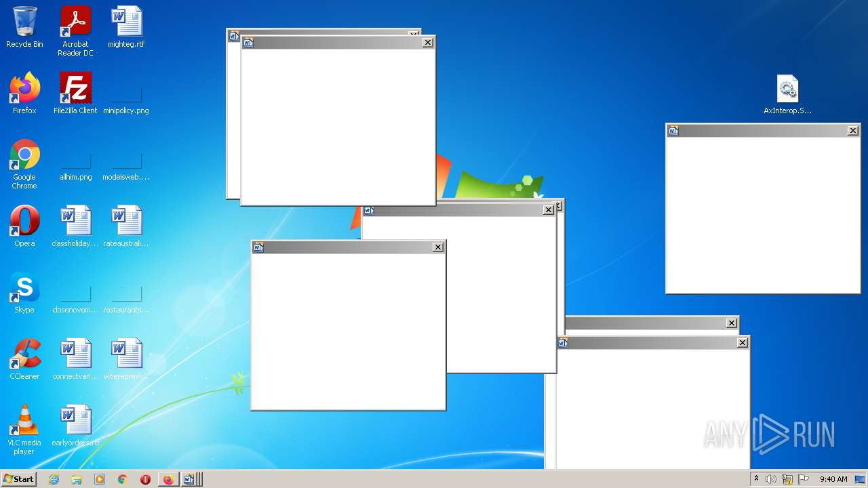Open the volume speaker tray icon
868x488 pixels.
tap(771, 479)
